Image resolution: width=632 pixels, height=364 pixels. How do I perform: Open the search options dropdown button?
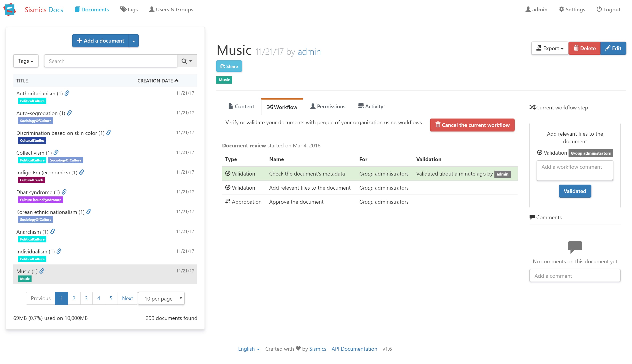[187, 61]
